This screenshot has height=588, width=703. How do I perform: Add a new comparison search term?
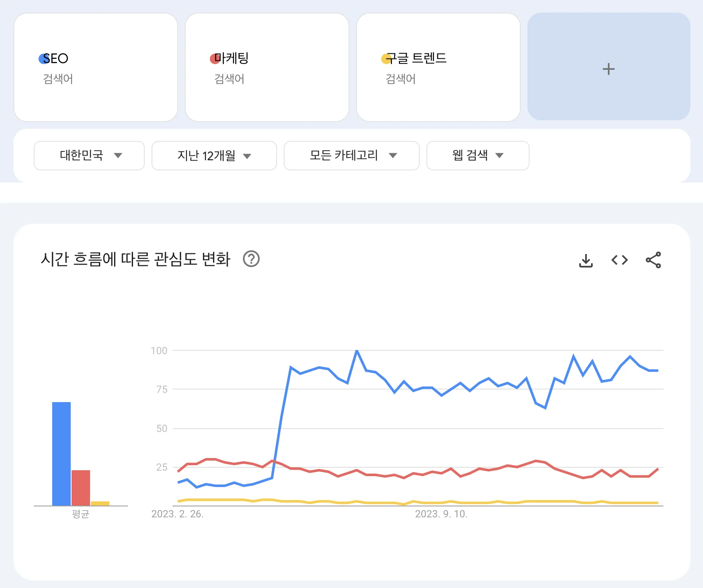click(x=608, y=69)
